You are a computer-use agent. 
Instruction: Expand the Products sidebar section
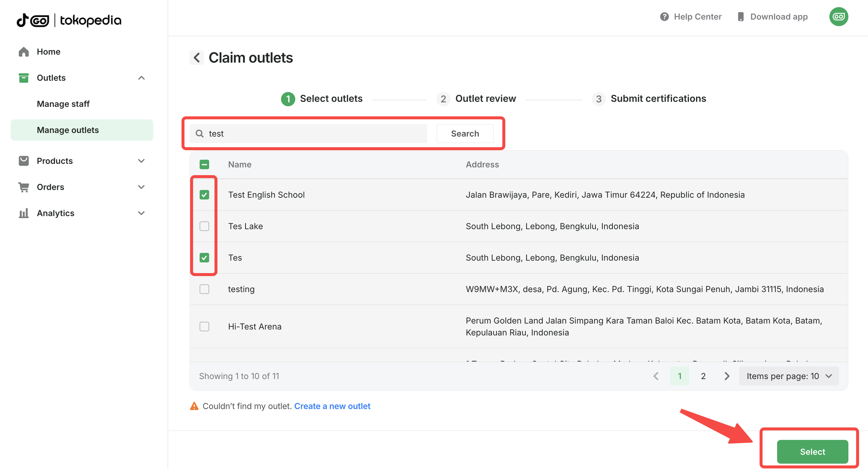(141, 161)
